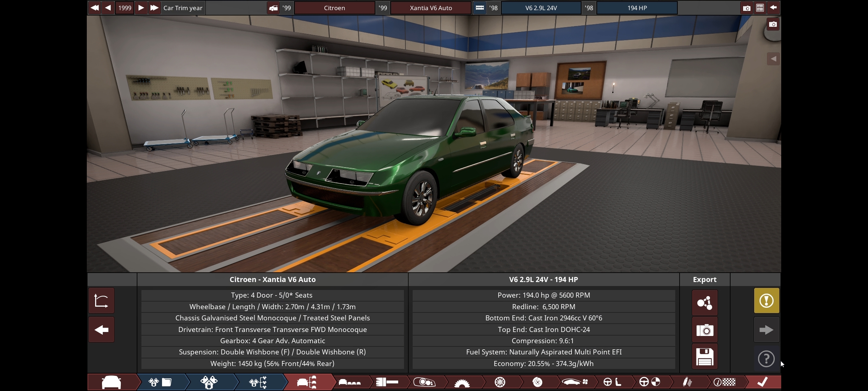Viewport: 868px width, 391px height.
Task: Fast-forward year with double-right arrow
Action: 154,8
